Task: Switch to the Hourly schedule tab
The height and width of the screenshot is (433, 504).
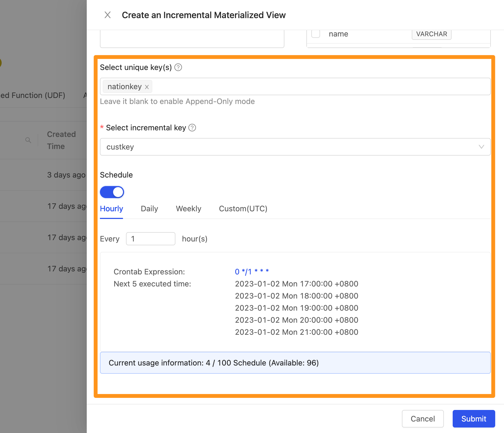Action: click(x=111, y=209)
